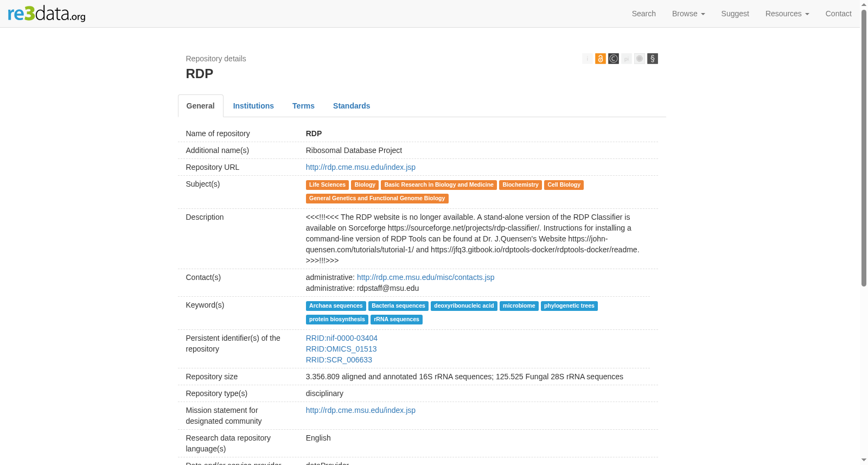Click the orange open access padlock icon
The image size is (868, 465).
(x=601, y=59)
